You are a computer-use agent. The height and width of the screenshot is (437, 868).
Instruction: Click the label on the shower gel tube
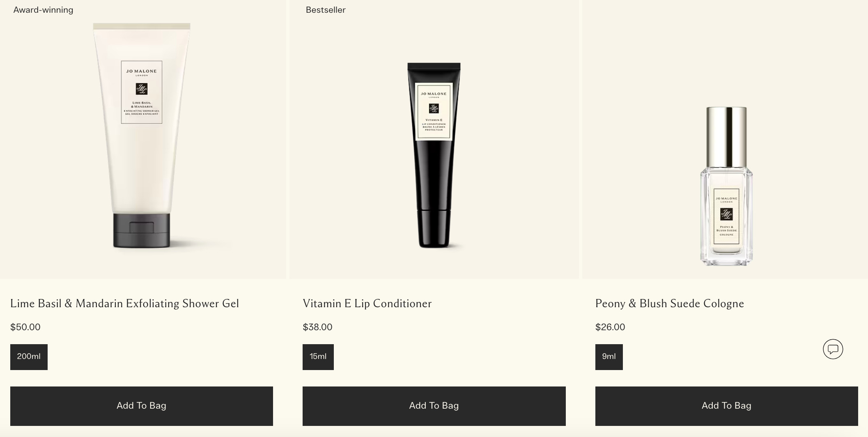pyautogui.click(x=142, y=92)
